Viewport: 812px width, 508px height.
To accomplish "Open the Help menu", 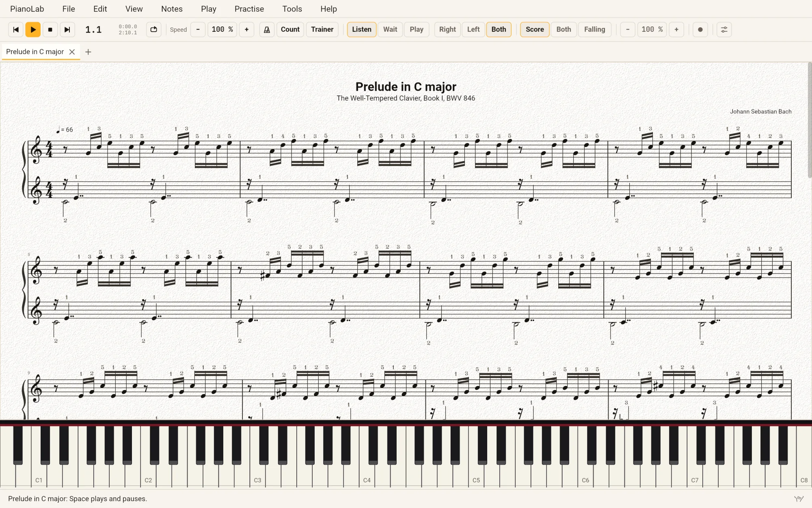I will coord(328,9).
